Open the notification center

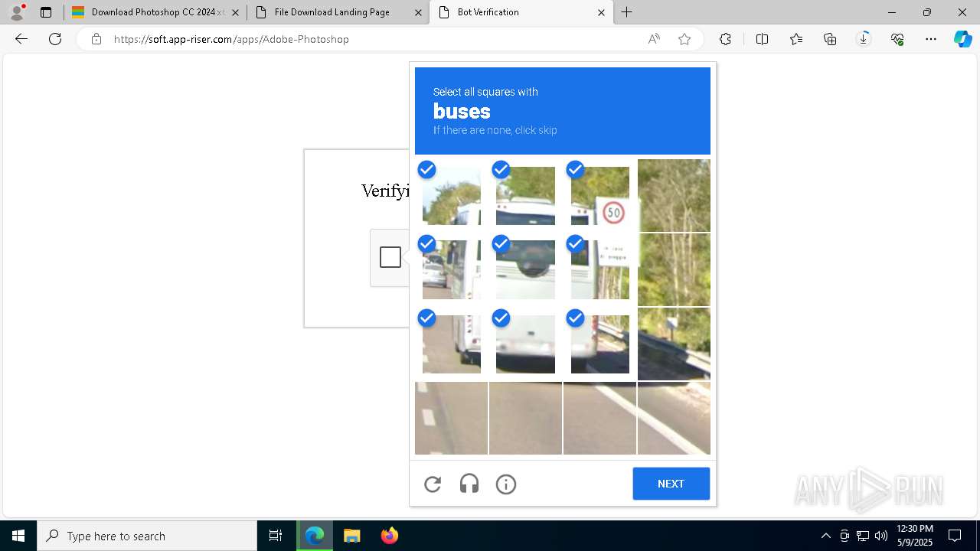(x=955, y=536)
